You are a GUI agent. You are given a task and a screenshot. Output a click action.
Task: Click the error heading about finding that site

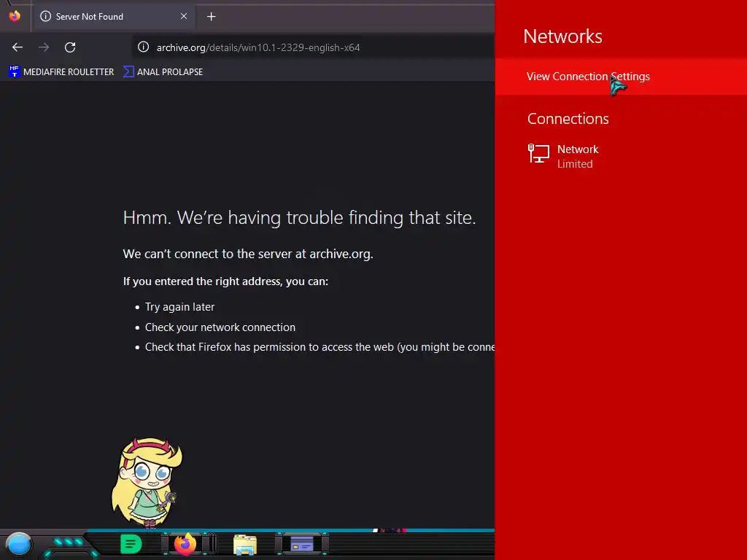coord(299,217)
